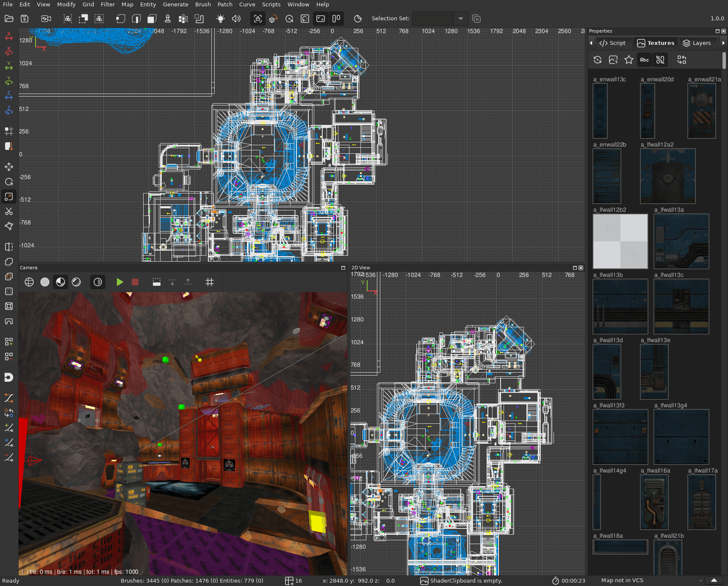Toggle texture name display with the Abc button
This screenshot has width=728, height=586.
click(x=644, y=60)
